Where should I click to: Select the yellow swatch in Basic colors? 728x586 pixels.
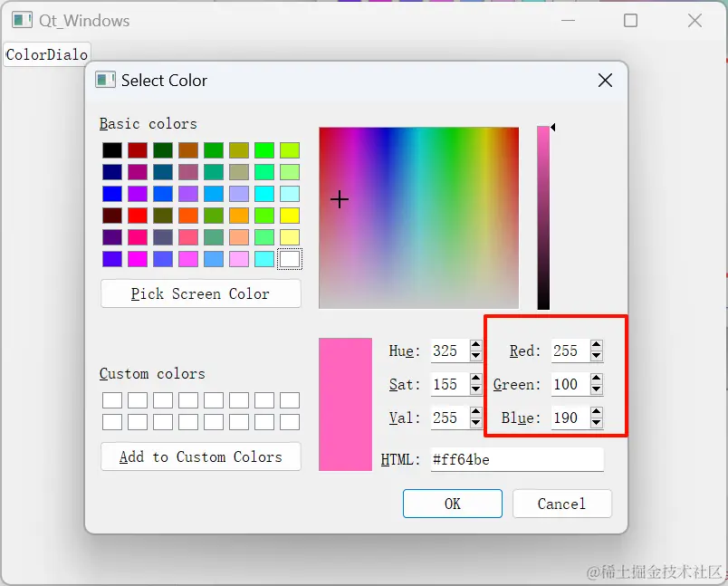point(289,216)
